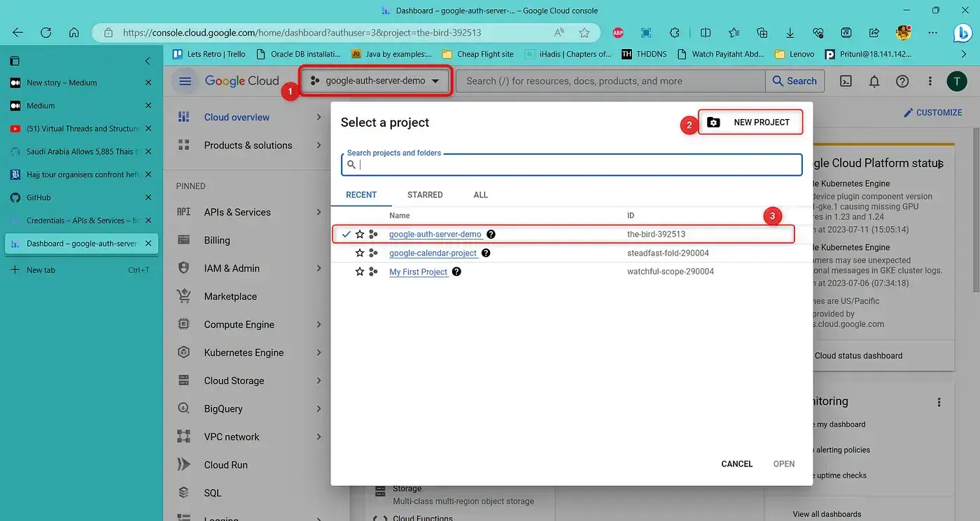Click OPEN in the project dialog

(784, 464)
